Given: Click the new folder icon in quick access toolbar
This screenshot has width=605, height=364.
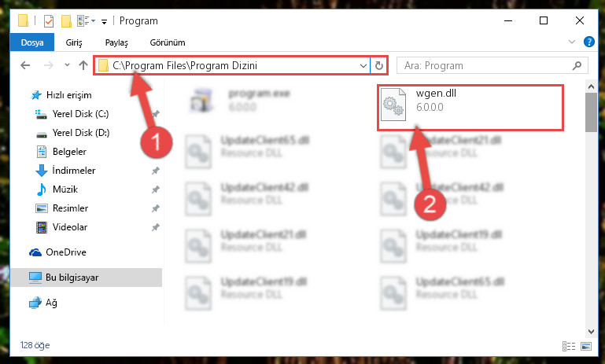Looking at the screenshot, I should pyautogui.click(x=66, y=20).
